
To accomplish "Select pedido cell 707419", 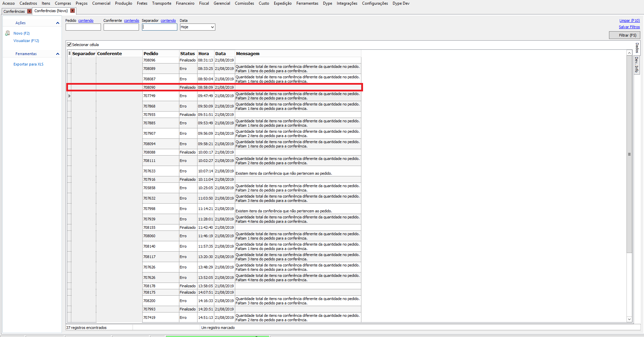I will click(x=160, y=318).
